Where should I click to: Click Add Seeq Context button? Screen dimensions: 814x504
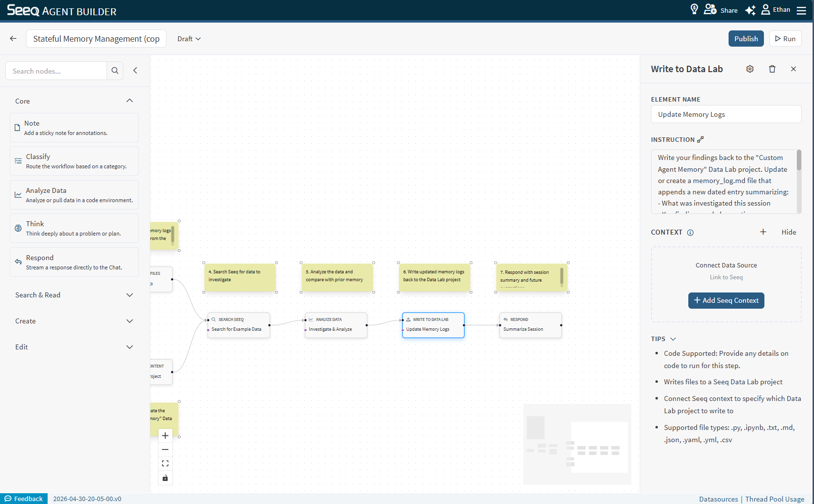click(726, 300)
